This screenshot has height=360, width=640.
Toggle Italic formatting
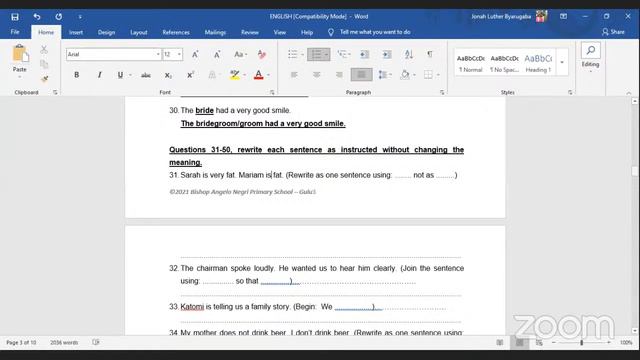coord(99,75)
